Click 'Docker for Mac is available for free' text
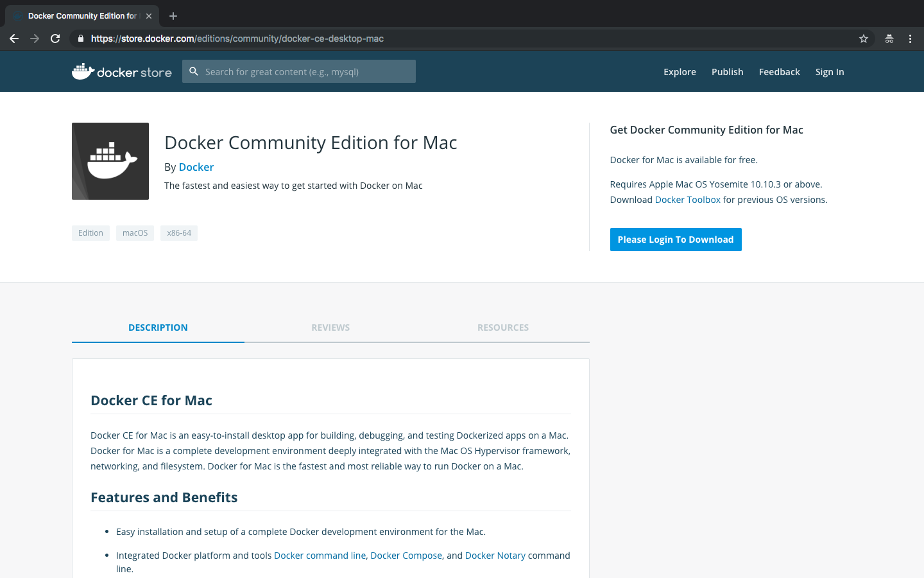924x578 pixels. pyautogui.click(x=684, y=160)
